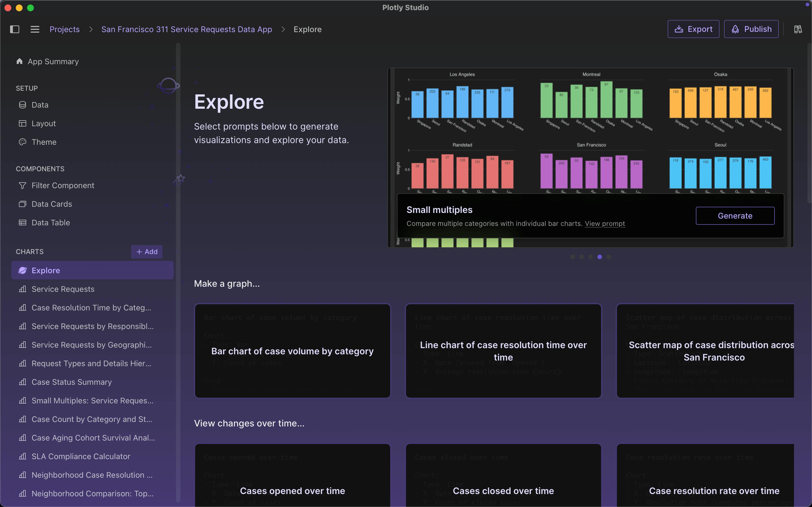Image resolution: width=812 pixels, height=507 pixels.
Task: Export the data app
Action: tap(693, 29)
